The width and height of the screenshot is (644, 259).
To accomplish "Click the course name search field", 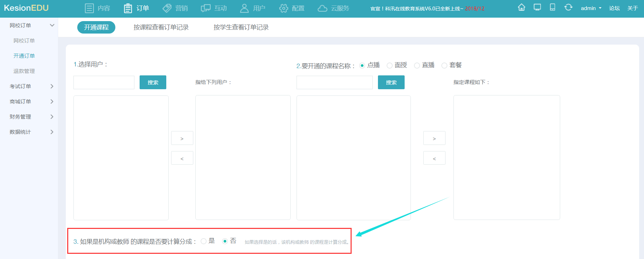I will tap(334, 83).
